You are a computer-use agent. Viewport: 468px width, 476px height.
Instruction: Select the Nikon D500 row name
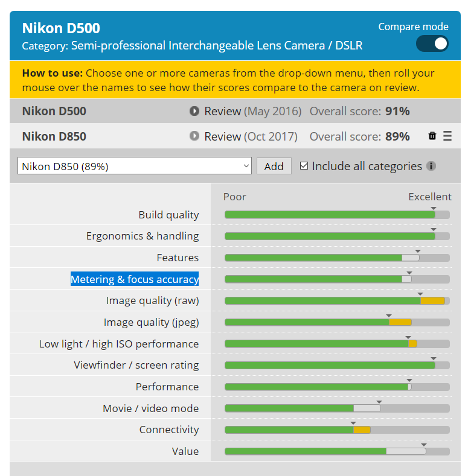[x=54, y=111]
